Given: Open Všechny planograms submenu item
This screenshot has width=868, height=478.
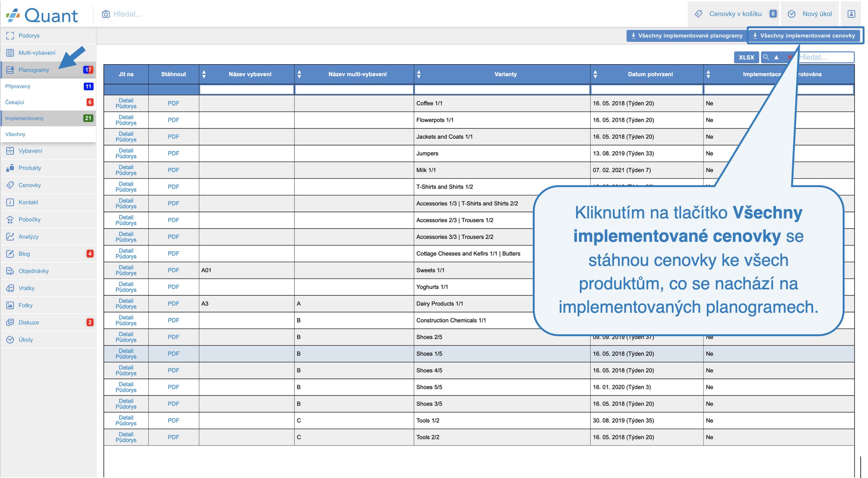Looking at the screenshot, I should (x=48, y=134).
